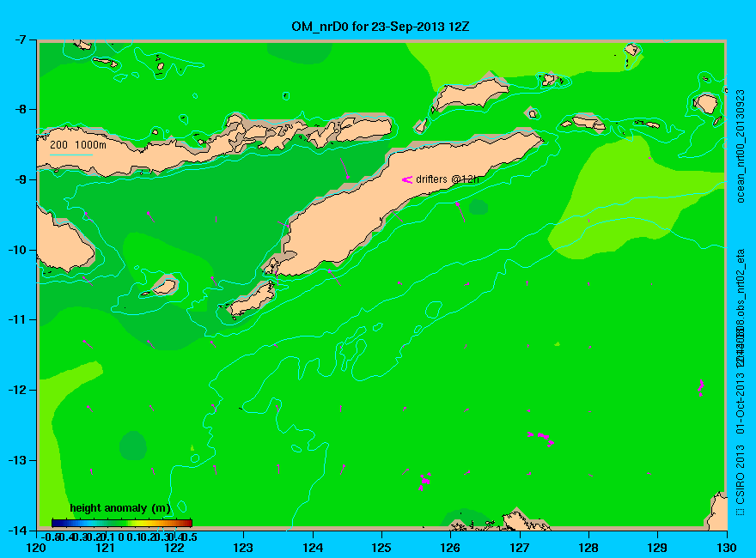The image size is (756, 558).
Task: Click the 'ocean_nr00_20130923' vertical label
Action: pos(741,146)
